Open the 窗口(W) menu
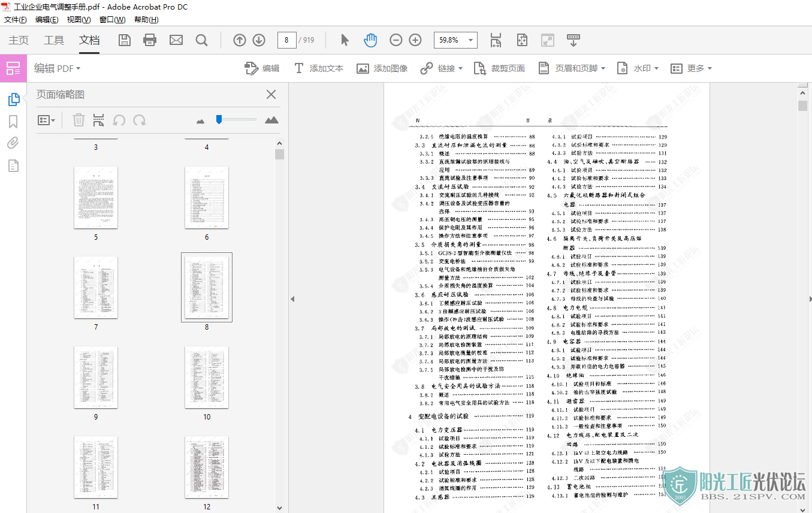 (x=112, y=20)
